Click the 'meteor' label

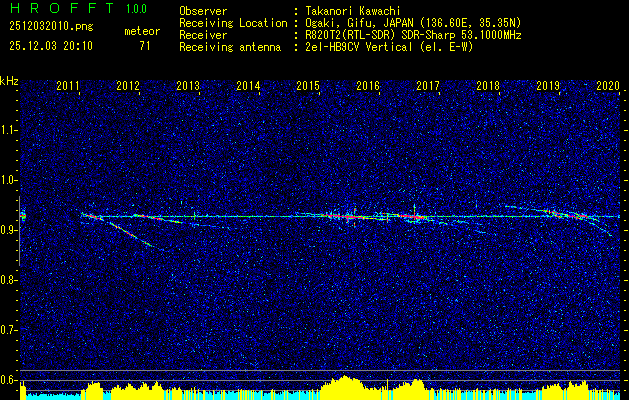coord(142,31)
